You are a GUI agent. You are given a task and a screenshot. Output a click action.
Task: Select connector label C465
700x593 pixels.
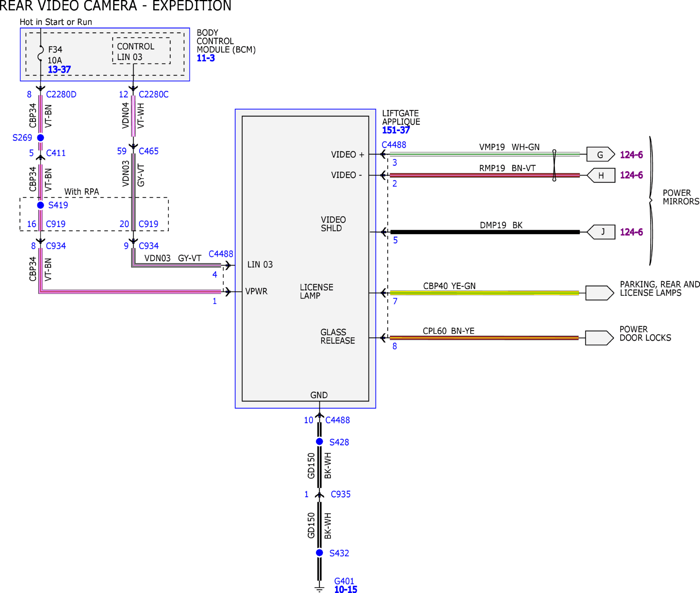[x=149, y=151]
